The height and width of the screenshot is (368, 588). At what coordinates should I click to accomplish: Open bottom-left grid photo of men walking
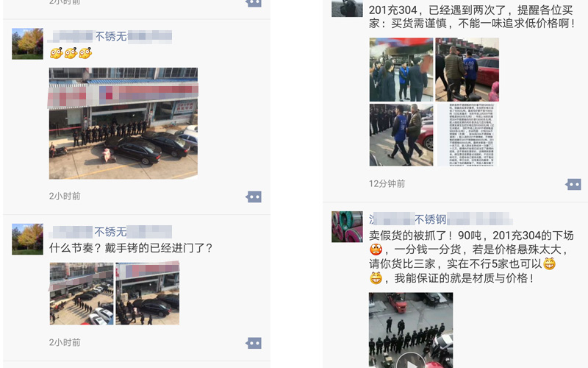[x=401, y=135]
